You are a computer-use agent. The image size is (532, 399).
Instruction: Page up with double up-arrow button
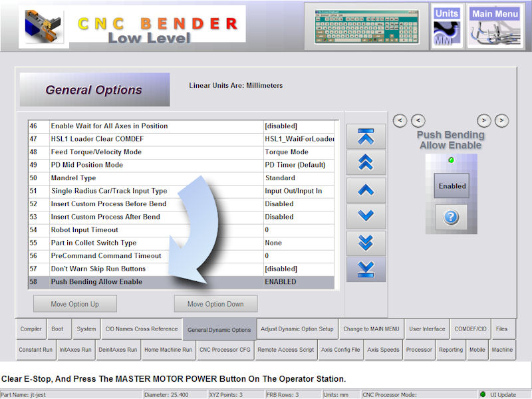pos(366,163)
